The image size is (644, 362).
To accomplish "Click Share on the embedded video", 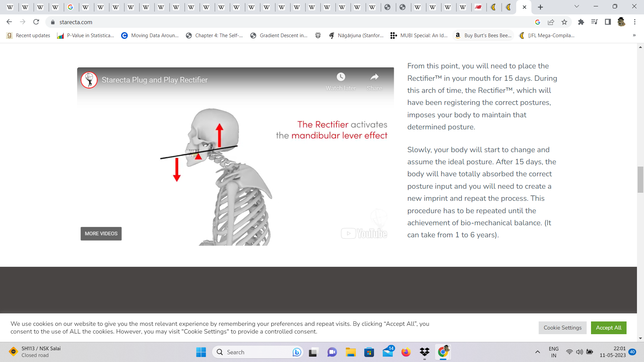I will click(374, 82).
